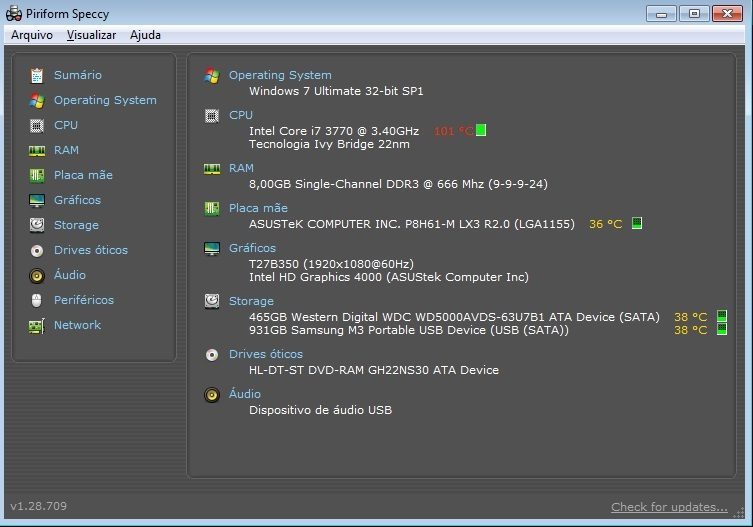Click the Piriform Speccy title bar icon
The height and width of the screenshot is (527, 753).
tap(14, 13)
